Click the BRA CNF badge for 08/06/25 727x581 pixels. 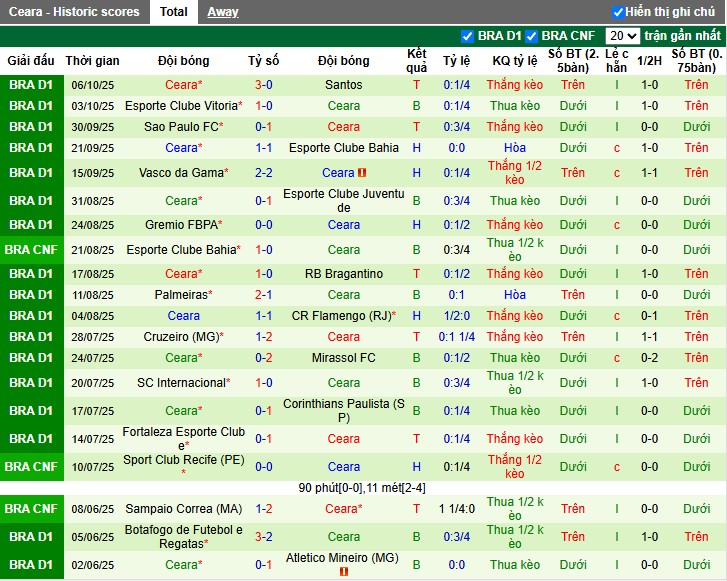coord(31,508)
